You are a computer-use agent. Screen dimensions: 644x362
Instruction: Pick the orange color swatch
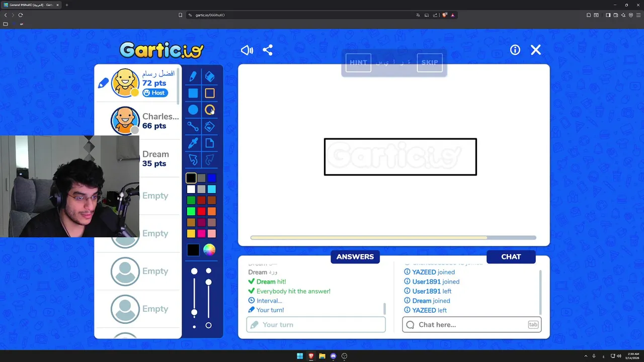coord(212,211)
